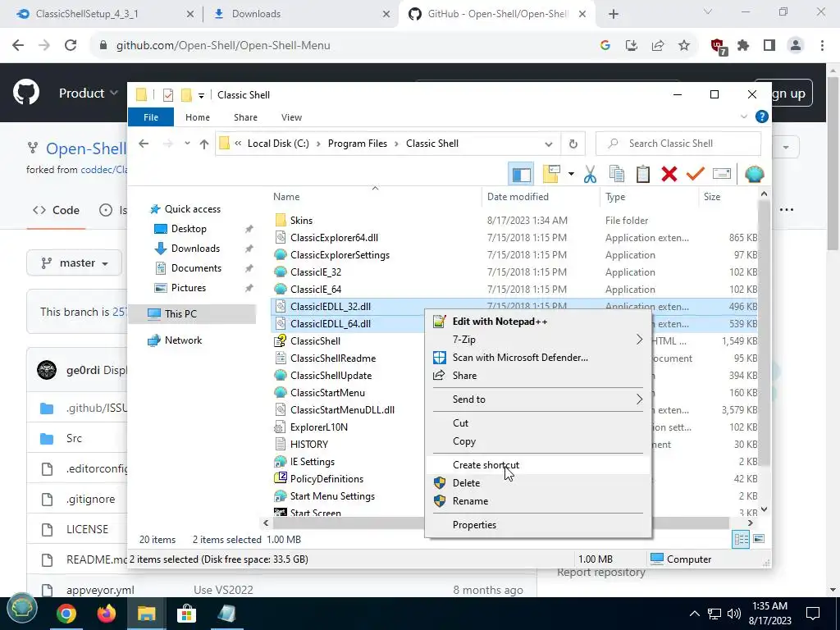The image size is (840, 630).
Task: Select Scan with Microsoft Defender
Action: 538,358
